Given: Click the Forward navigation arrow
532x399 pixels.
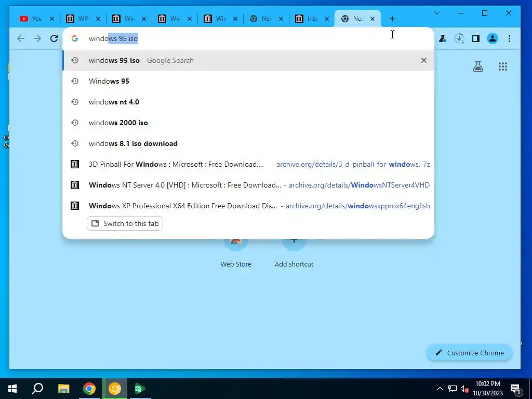Looking at the screenshot, I should [x=37, y=38].
